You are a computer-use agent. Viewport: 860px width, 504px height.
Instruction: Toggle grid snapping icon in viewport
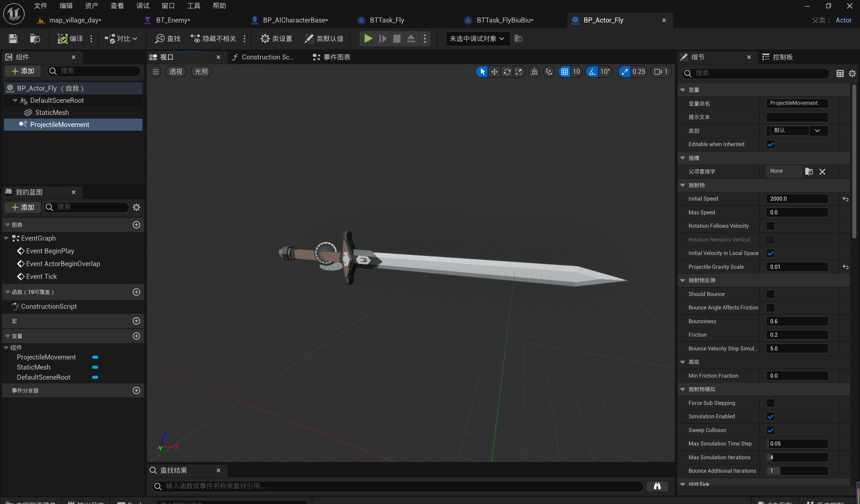point(565,72)
